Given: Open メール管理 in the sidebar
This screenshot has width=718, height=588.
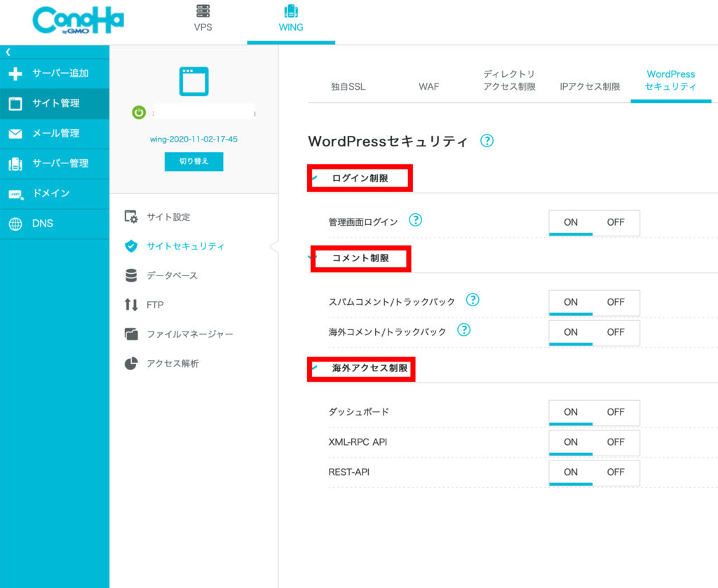Looking at the screenshot, I should pyautogui.click(x=55, y=134).
